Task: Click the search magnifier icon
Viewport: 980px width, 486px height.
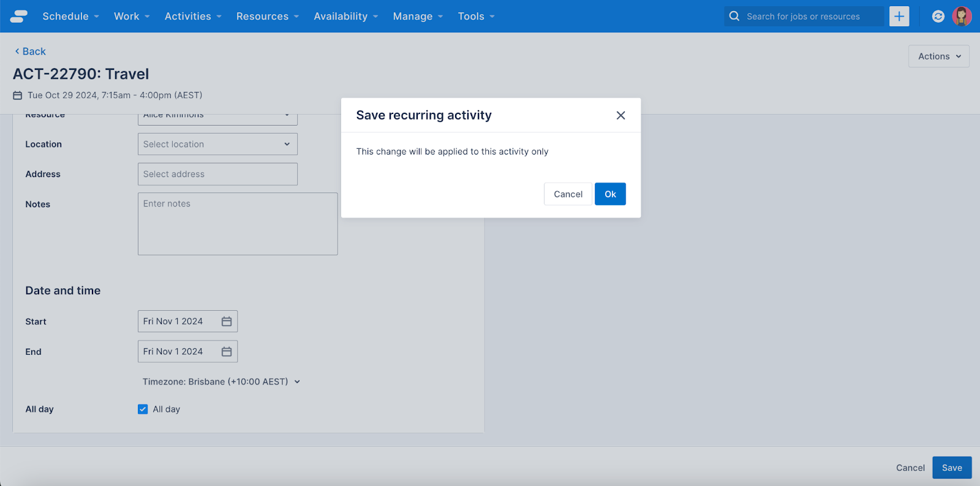Action: (734, 17)
